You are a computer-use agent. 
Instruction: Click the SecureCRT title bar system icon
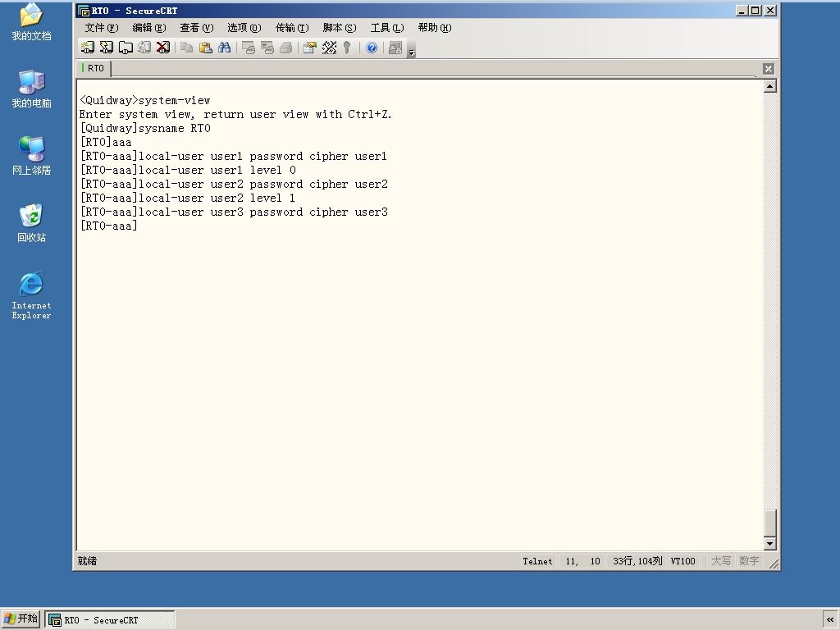click(x=84, y=11)
